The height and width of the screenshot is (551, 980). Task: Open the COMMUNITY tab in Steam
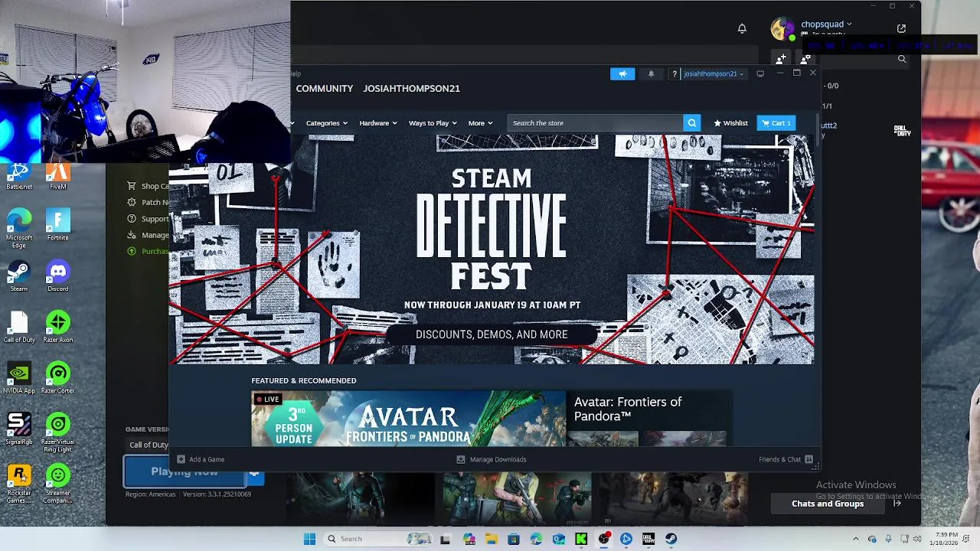(x=325, y=89)
